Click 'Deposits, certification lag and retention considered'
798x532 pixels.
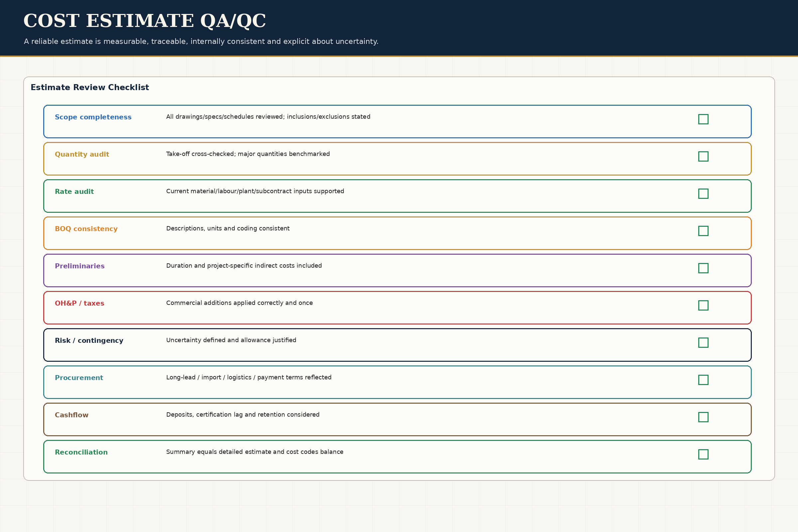[x=243, y=415]
